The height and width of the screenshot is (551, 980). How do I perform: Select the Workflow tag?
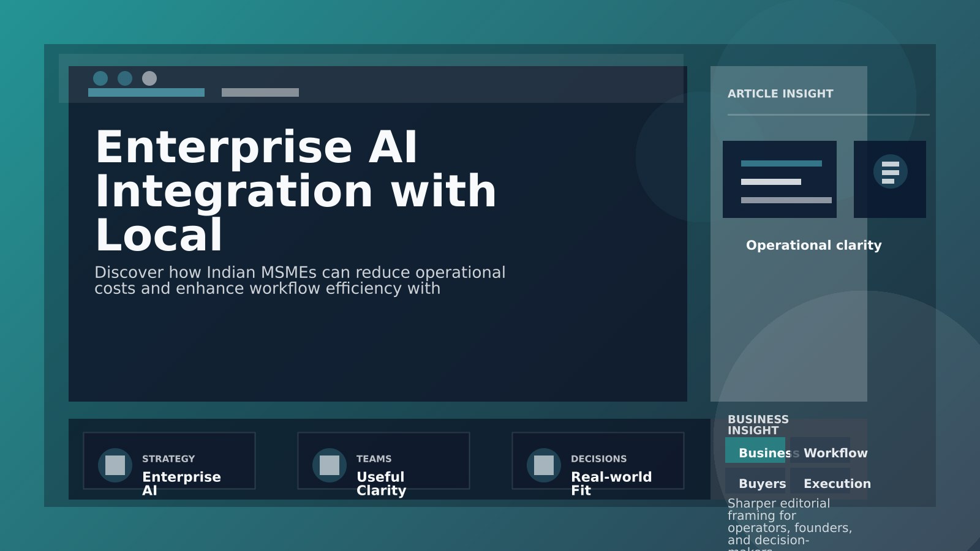820,450
